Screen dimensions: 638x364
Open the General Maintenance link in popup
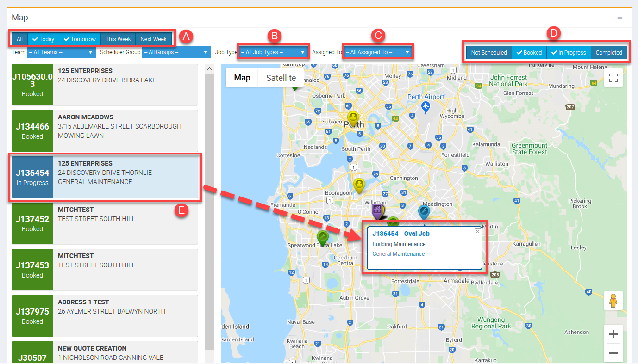click(398, 254)
